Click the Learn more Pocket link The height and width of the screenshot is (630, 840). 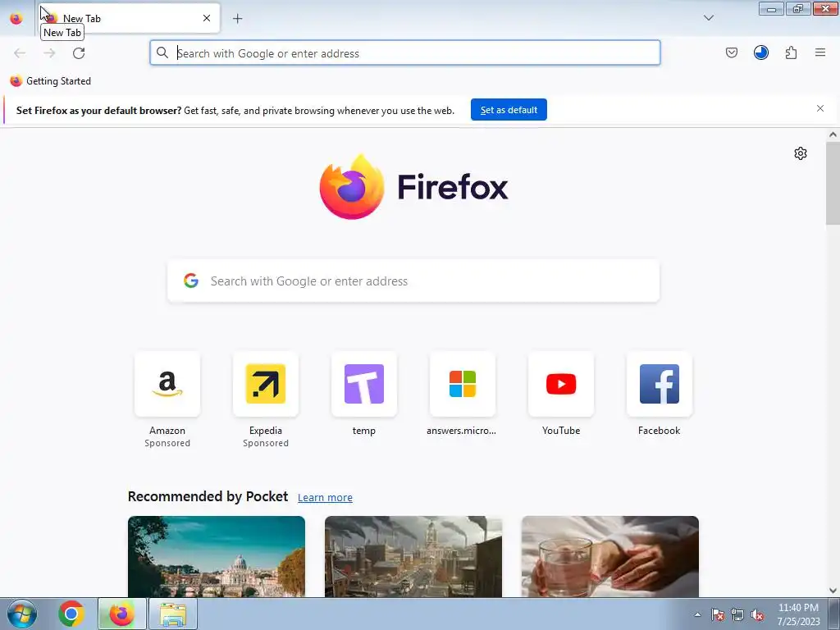point(325,498)
